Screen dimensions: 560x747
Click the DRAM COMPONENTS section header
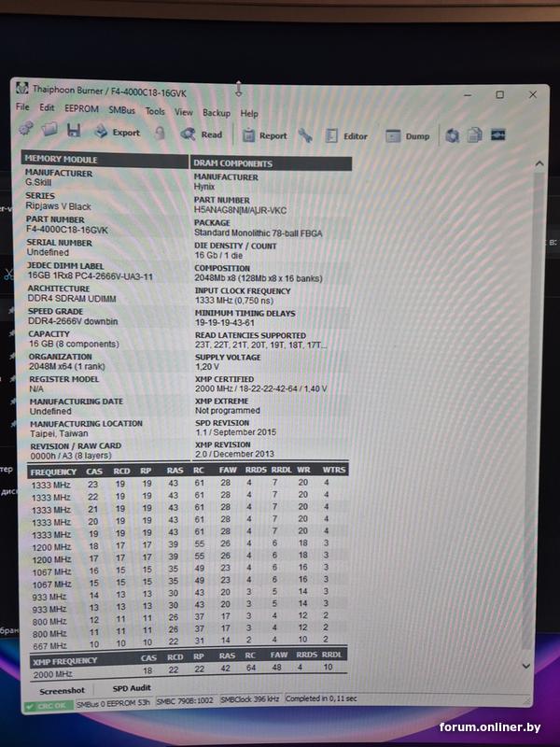coord(271,163)
